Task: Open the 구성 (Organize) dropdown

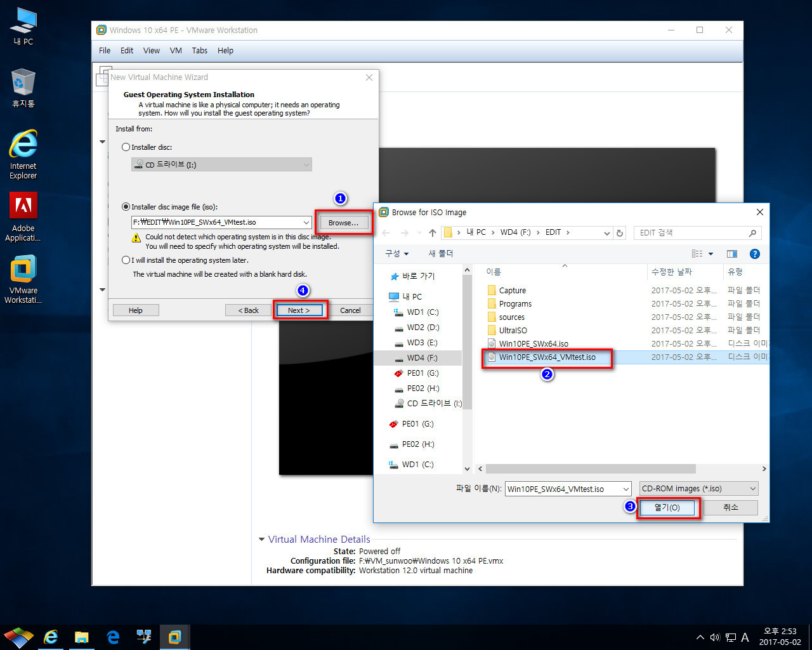Action: click(x=397, y=254)
